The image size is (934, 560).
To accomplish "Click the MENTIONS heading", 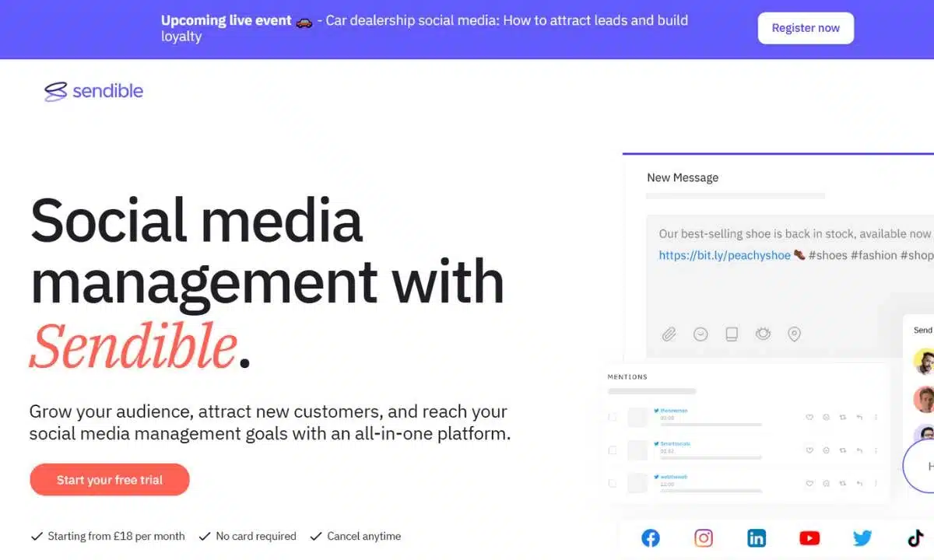I will point(627,377).
